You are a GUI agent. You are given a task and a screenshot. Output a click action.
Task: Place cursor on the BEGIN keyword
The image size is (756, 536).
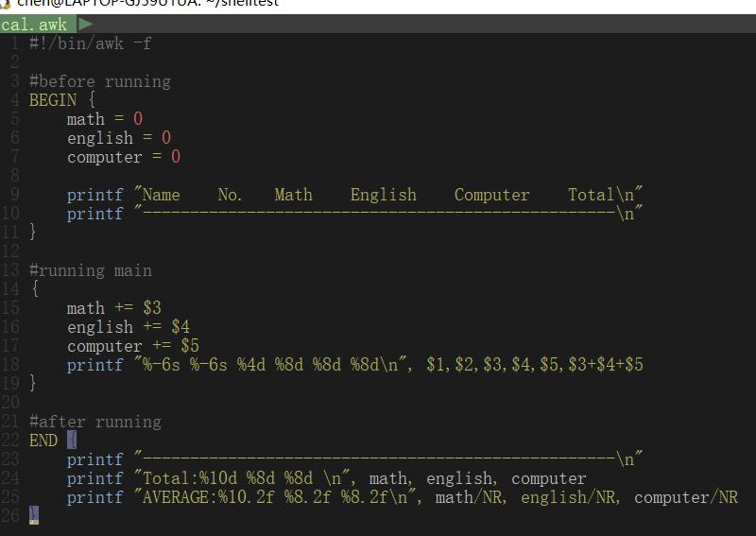(x=53, y=100)
